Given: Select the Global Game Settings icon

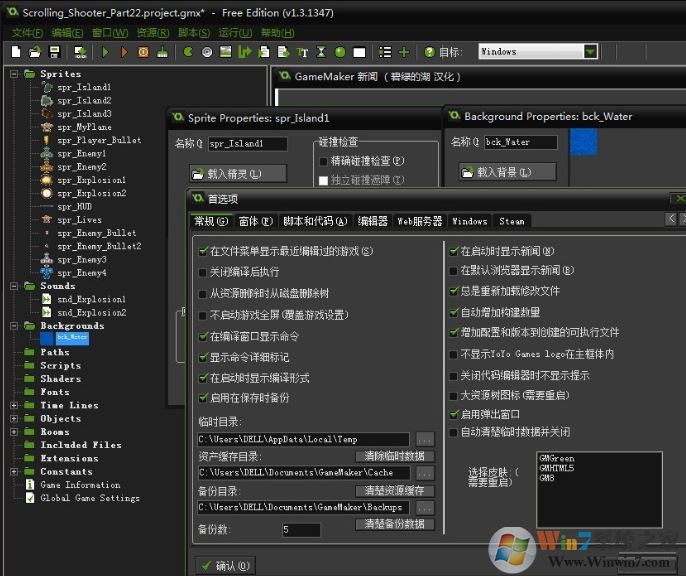Looking at the screenshot, I should click(x=30, y=498).
